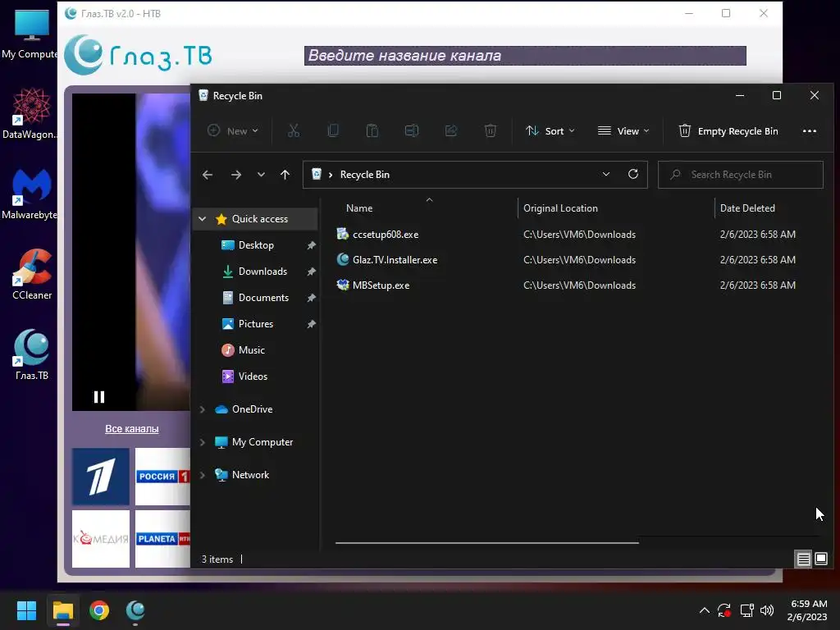Image resolution: width=840 pixels, height=630 pixels.
Task: Go back with the Back arrow
Action: [208, 175]
